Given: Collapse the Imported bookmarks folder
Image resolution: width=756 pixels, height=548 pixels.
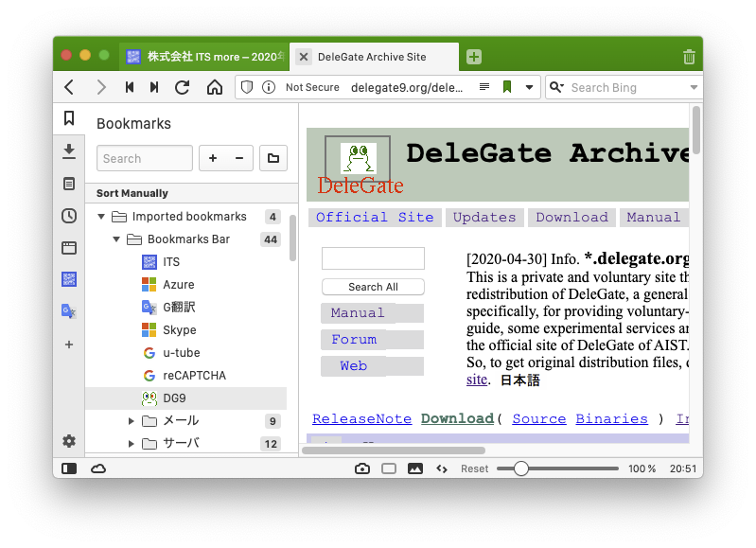Looking at the screenshot, I should [x=101, y=217].
